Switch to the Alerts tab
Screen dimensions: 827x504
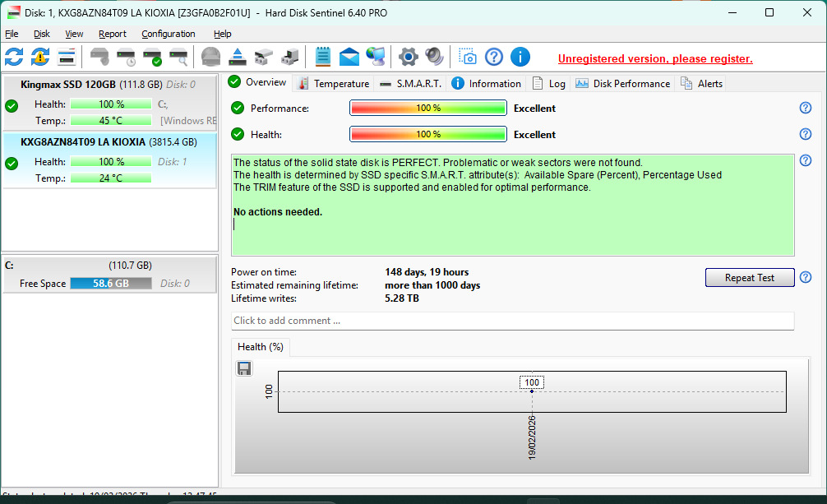click(701, 83)
